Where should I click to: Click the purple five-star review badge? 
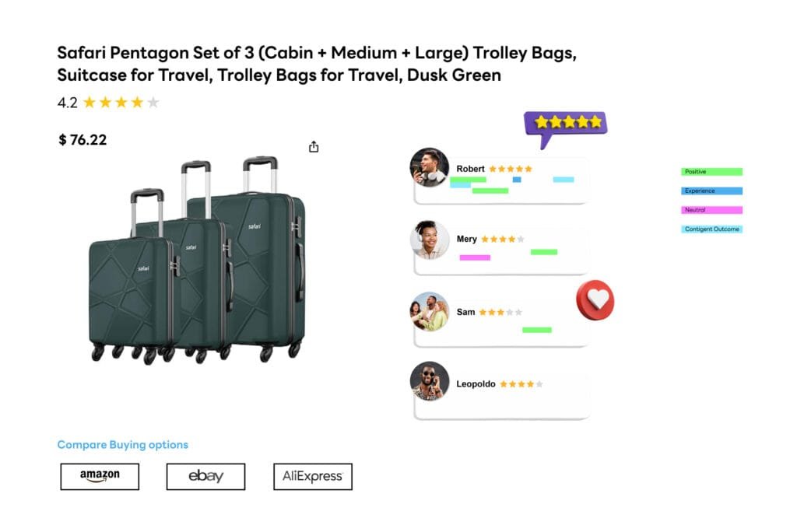click(567, 121)
